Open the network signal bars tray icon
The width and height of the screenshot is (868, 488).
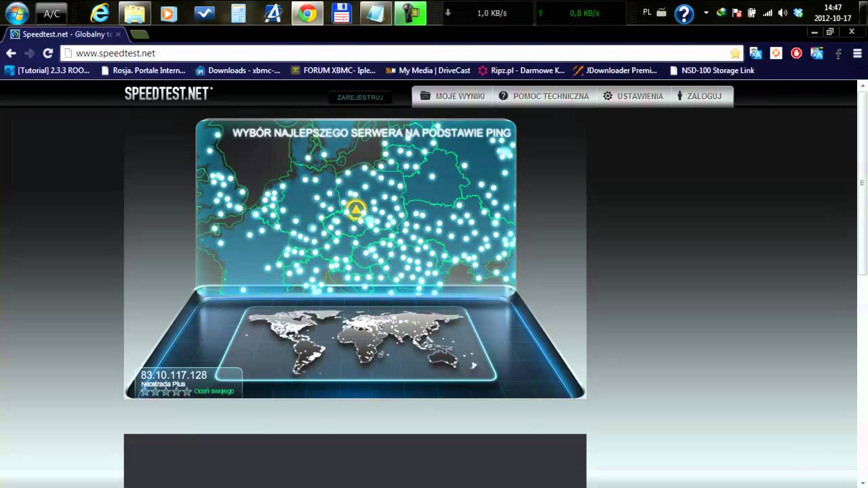pyautogui.click(x=768, y=13)
